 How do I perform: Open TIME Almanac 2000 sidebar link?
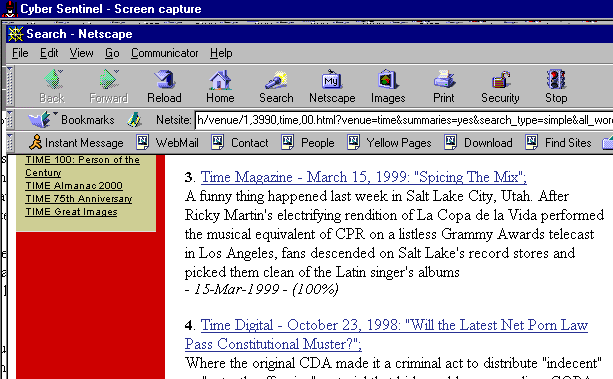pos(74,185)
